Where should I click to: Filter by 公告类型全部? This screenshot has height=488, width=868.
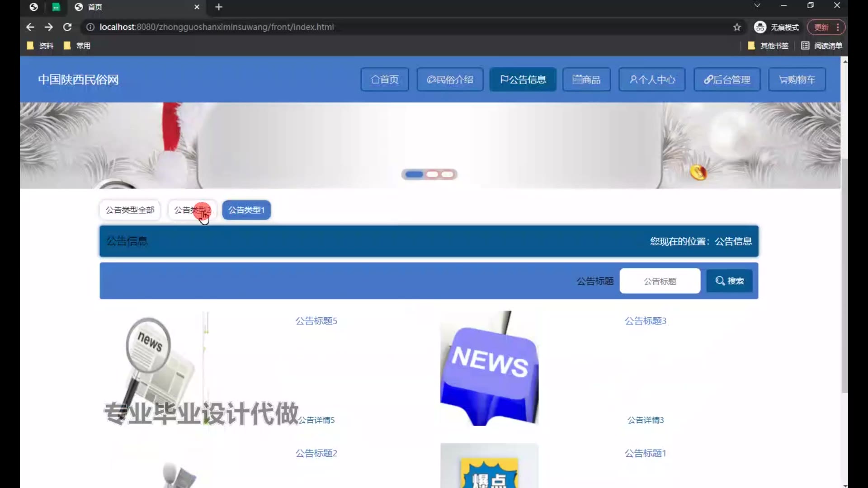[x=130, y=210]
